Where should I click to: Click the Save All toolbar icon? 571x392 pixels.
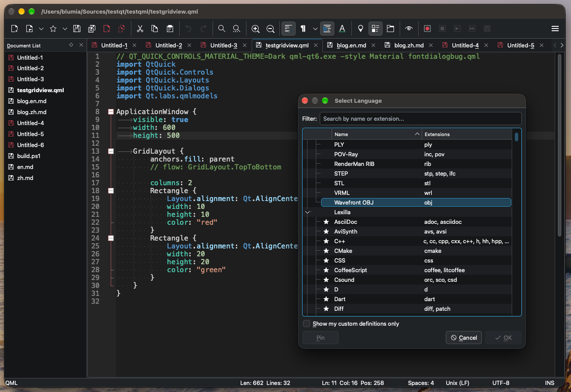tap(92, 29)
